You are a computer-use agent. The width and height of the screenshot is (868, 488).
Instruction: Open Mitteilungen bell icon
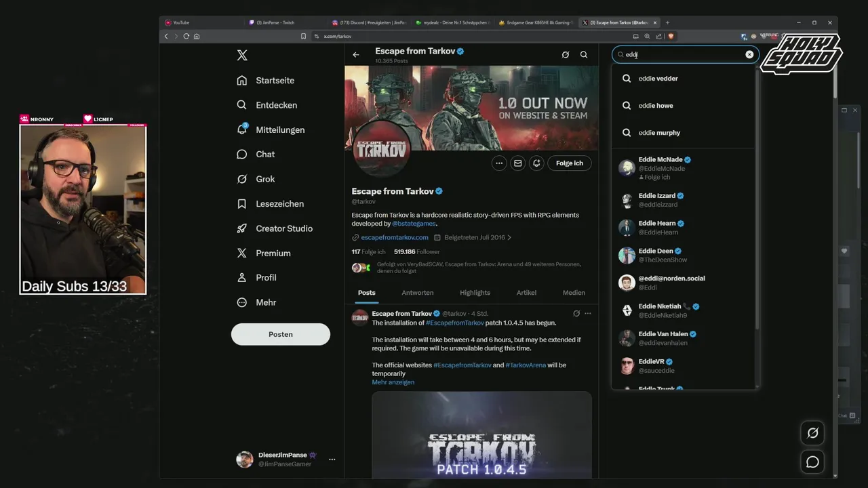pos(242,129)
